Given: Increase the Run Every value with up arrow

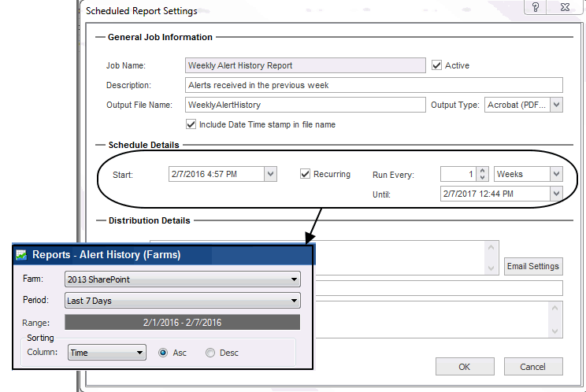Looking at the screenshot, I should coord(483,170).
